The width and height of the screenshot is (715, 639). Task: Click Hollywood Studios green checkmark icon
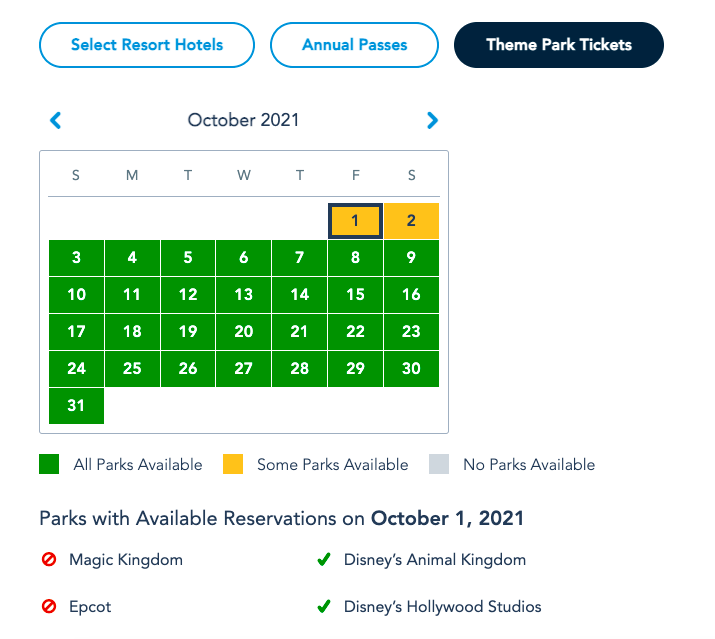[x=324, y=607]
